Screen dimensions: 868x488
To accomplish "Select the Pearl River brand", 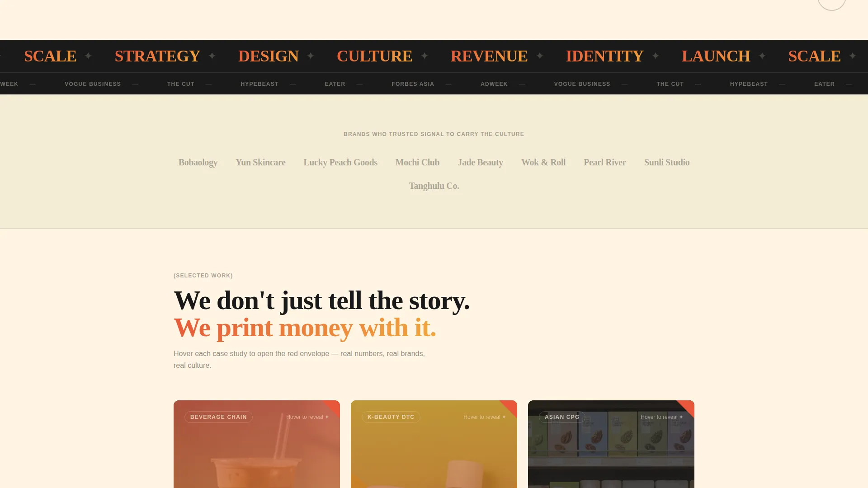I will (605, 162).
